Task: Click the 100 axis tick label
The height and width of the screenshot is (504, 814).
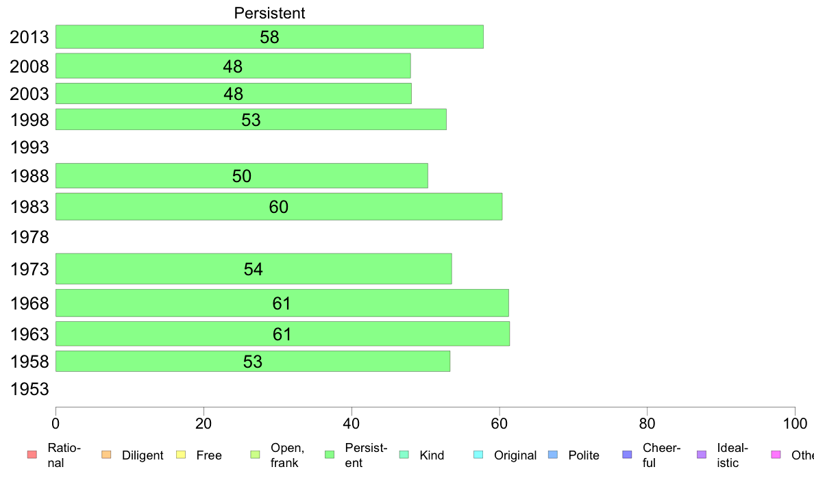Action: (795, 424)
